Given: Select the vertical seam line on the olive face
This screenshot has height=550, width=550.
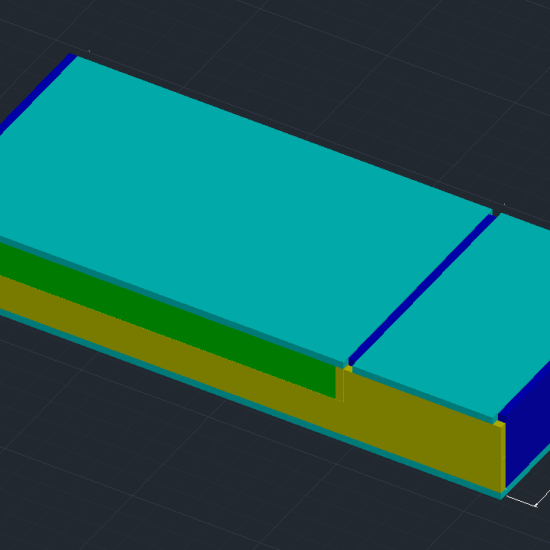Looking at the screenshot, I should pos(343,386).
